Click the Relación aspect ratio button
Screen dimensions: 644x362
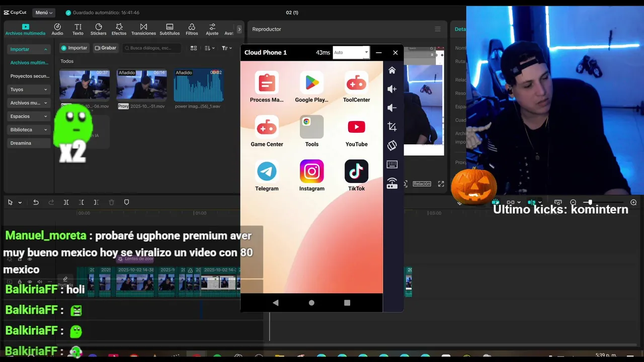point(422,184)
